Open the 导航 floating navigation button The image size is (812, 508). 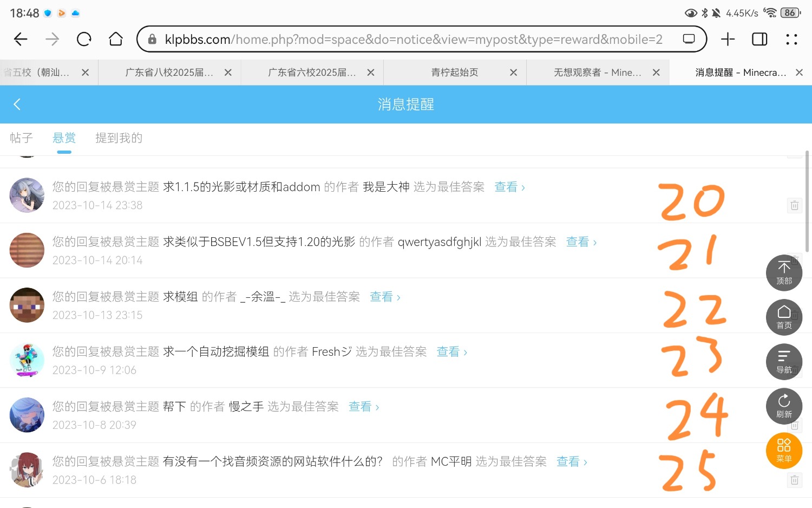784,362
